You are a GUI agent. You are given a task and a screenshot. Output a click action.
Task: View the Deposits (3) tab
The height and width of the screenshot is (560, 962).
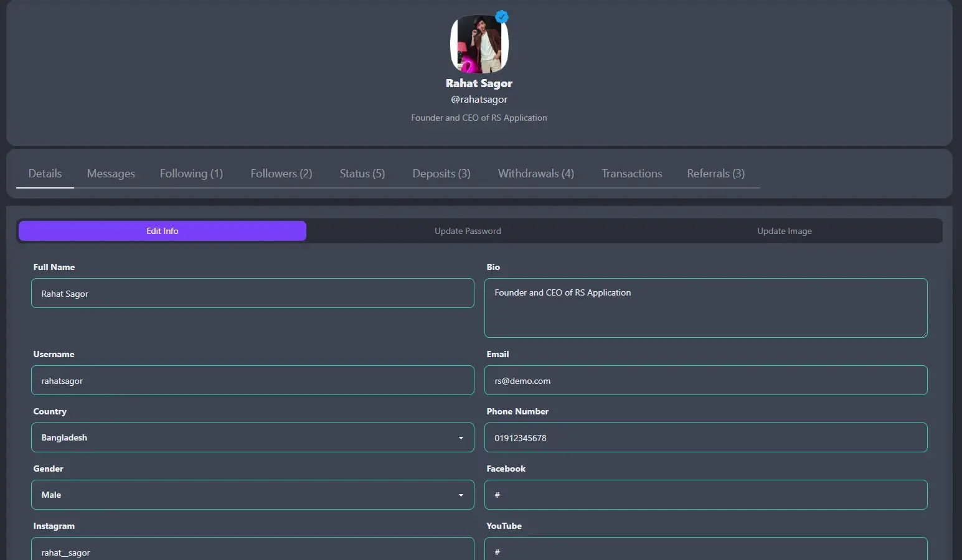[x=441, y=174]
